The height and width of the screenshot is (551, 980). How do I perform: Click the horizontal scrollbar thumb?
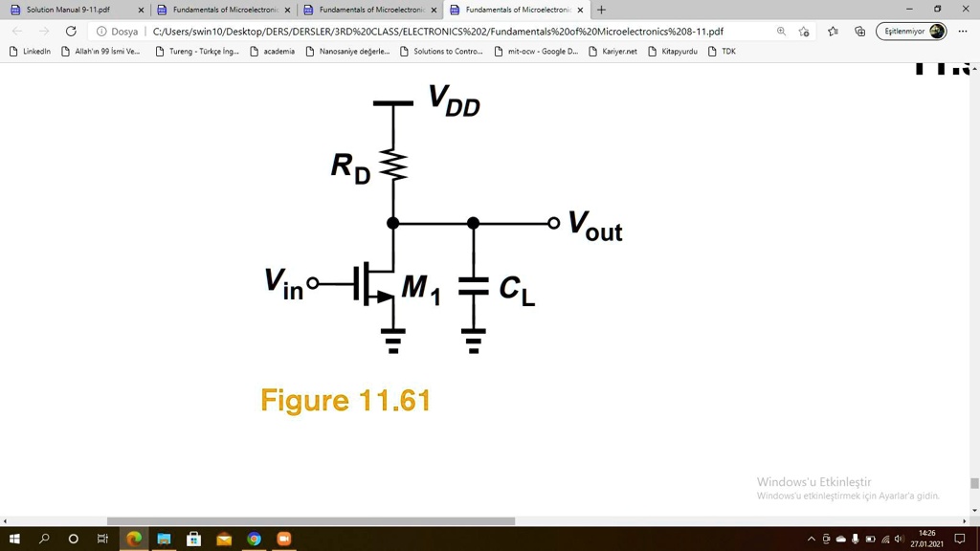[x=311, y=521]
